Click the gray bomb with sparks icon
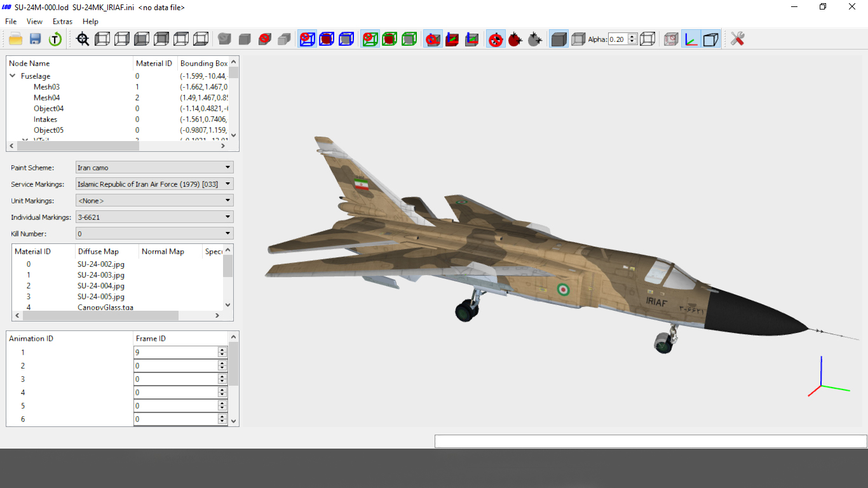868x488 pixels. (535, 39)
